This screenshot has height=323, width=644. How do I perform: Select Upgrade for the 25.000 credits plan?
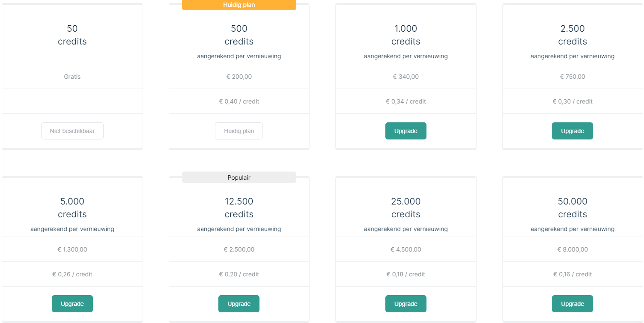coord(405,304)
